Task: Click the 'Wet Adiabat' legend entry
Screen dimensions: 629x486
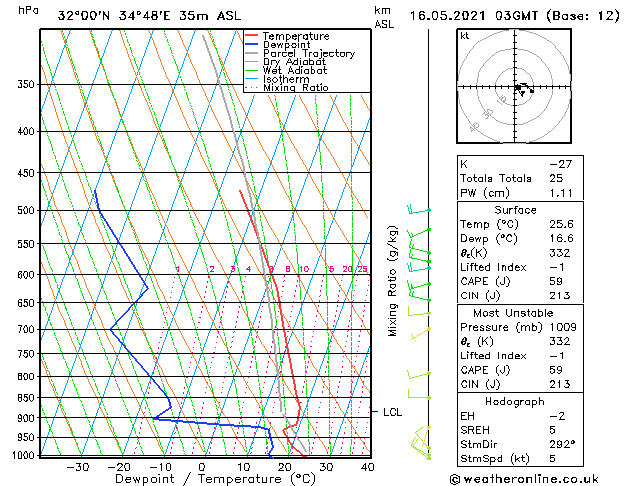Action: 295,70
